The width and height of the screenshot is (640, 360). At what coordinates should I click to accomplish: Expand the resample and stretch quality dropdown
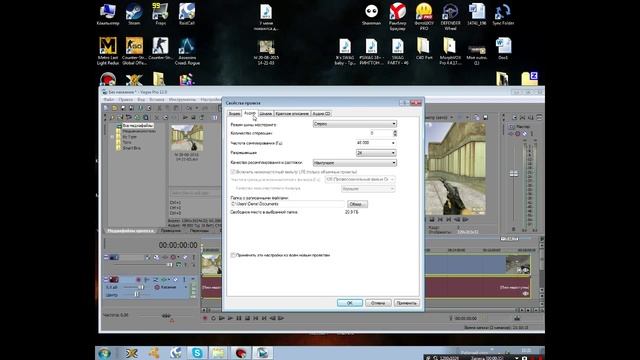coord(355,163)
